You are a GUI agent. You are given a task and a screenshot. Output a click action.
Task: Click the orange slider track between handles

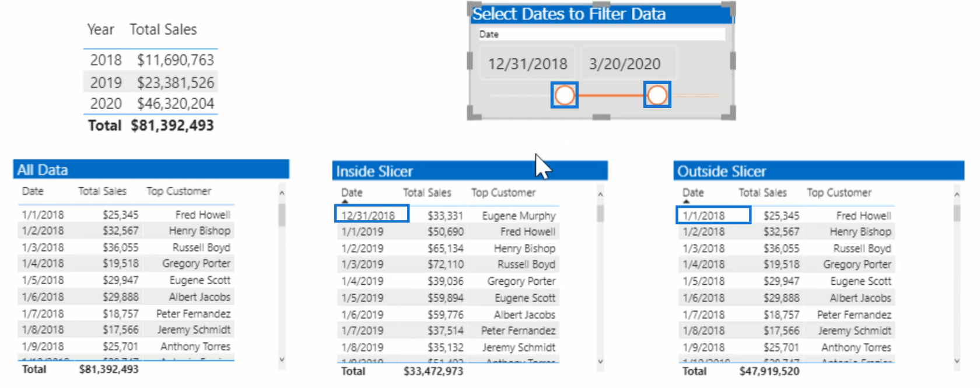(611, 95)
